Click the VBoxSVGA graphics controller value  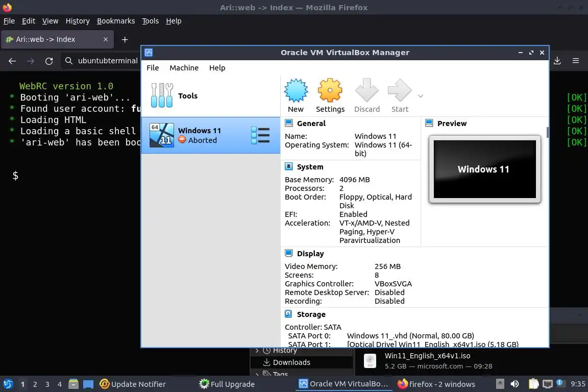393,284
